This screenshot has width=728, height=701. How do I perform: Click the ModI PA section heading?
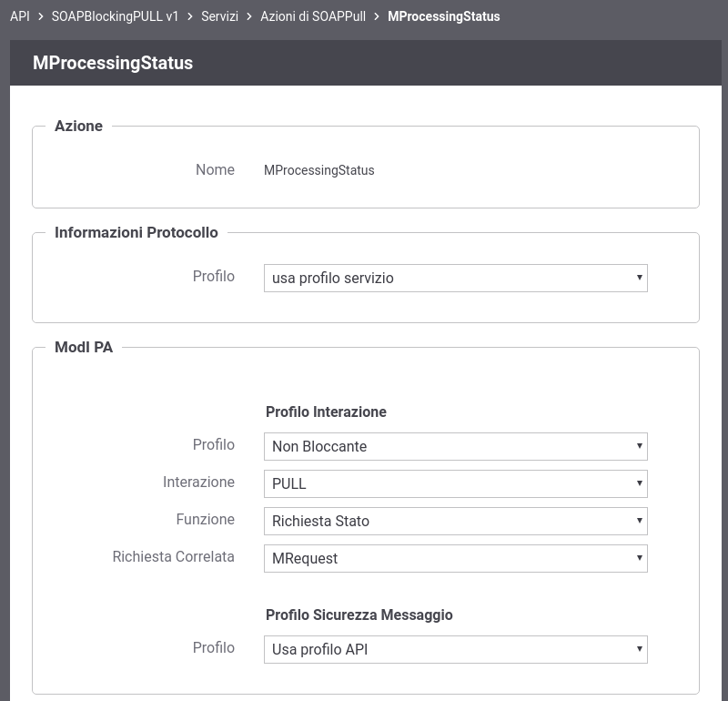pyautogui.click(x=84, y=347)
